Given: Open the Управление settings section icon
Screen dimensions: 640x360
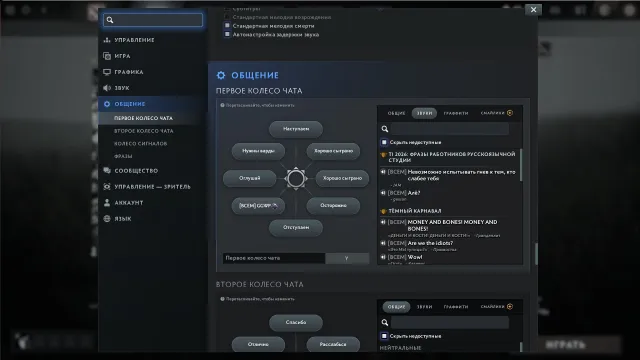Looking at the screenshot, I should 107,40.
